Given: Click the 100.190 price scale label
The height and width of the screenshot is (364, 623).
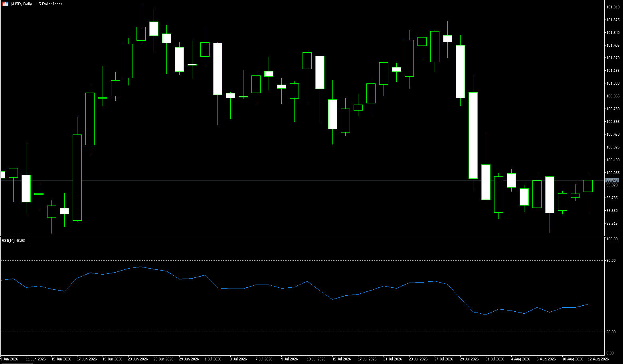Looking at the screenshot, I should [x=613, y=160].
